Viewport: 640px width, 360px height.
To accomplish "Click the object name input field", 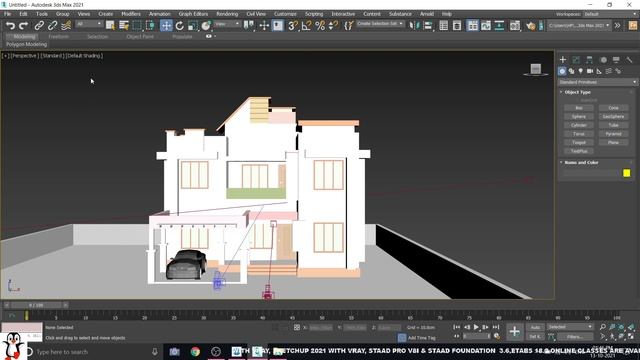I will tap(591, 173).
